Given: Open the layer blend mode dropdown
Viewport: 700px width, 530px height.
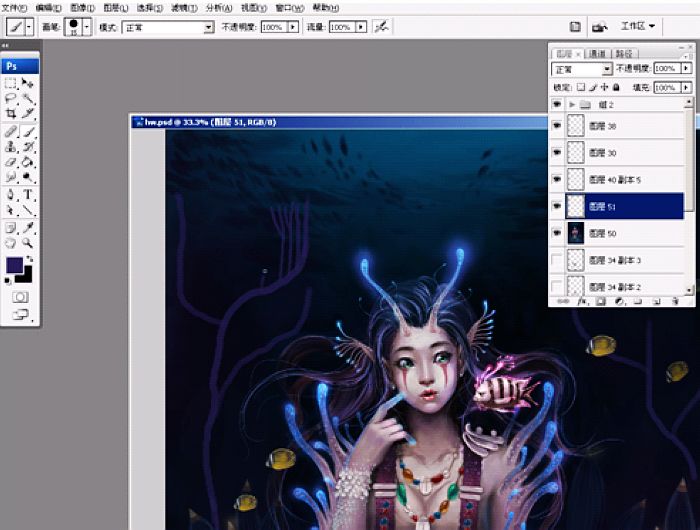Looking at the screenshot, I should pyautogui.click(x=607, y=69).
